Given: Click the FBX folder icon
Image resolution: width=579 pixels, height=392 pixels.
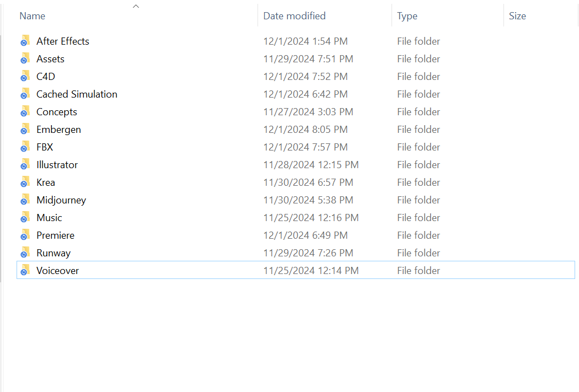Looking at the screenshot, I should 25,147.
